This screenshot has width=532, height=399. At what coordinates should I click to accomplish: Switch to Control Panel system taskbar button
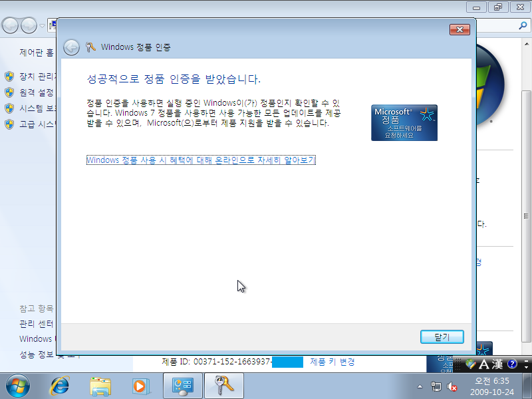pos(182,385)
